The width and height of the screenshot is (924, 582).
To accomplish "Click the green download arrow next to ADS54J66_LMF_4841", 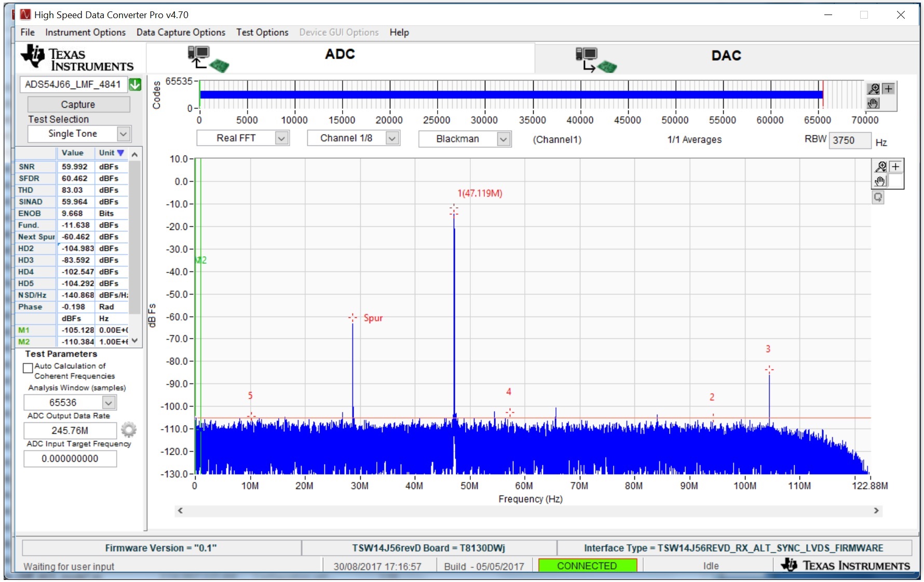I will [x=135, y=85].
